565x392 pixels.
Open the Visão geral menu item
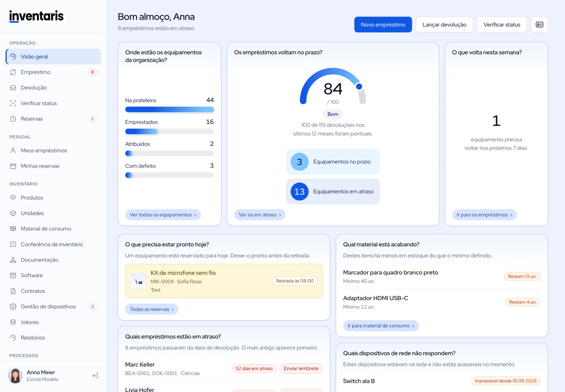(x=53, y=56)
